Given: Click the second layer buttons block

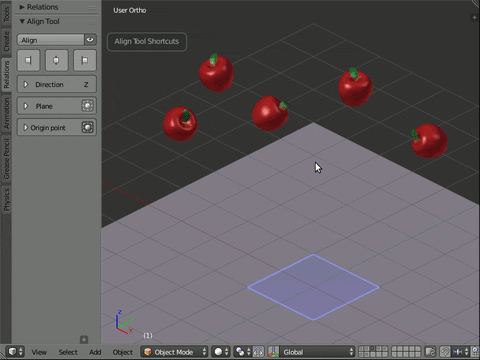Looking at the screenshot, I should pyautogui.click(x=406, y=352).
